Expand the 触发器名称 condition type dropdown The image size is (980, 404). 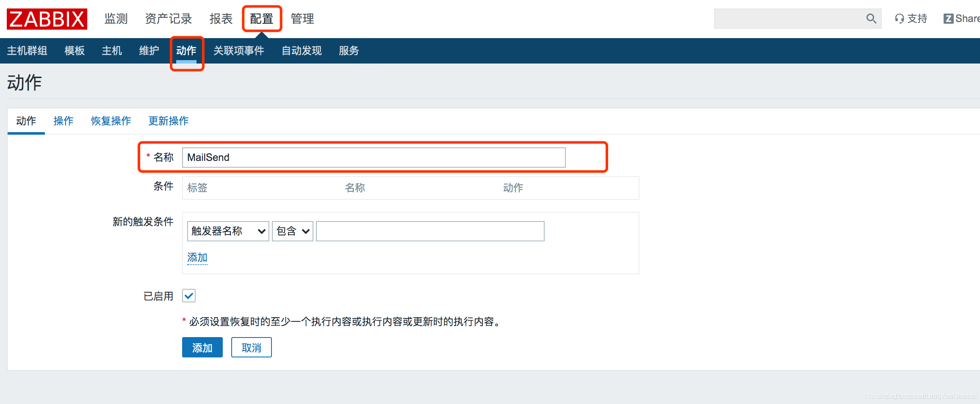tap(228, 231)
